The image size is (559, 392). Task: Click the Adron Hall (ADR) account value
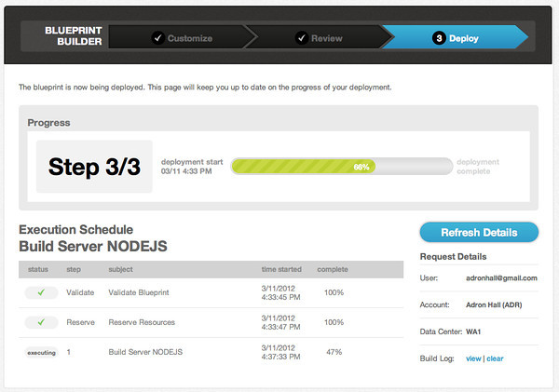tap(494, 304)
